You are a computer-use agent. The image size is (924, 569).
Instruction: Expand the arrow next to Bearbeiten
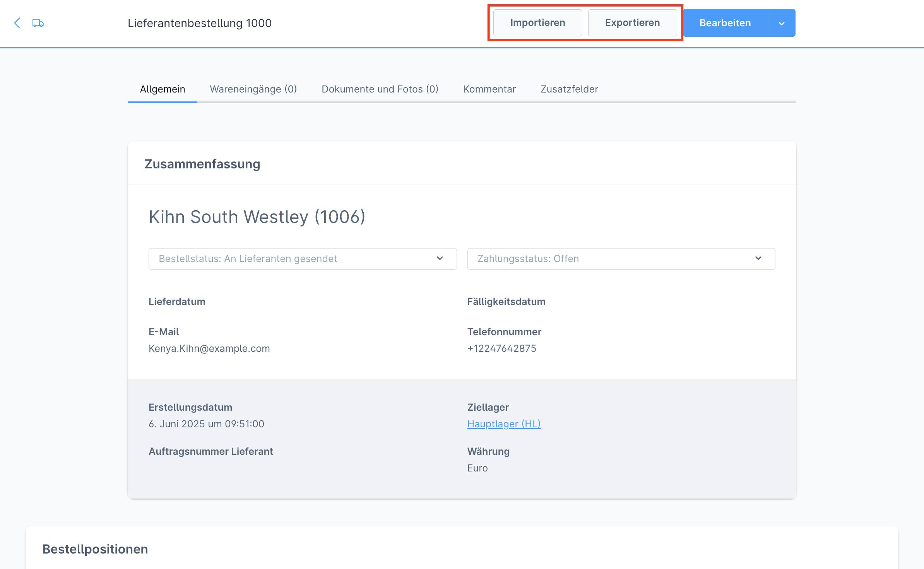782,23
